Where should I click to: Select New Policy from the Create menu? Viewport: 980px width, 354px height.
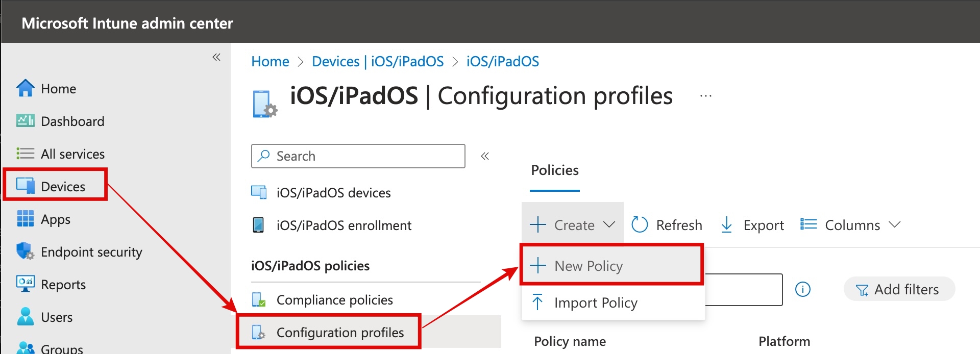(x=612, y=265)
